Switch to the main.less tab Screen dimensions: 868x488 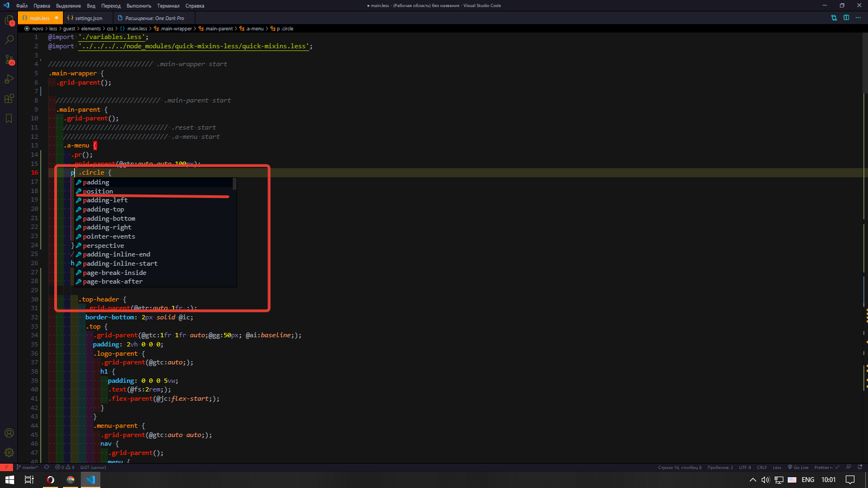(x=40, y=18)
